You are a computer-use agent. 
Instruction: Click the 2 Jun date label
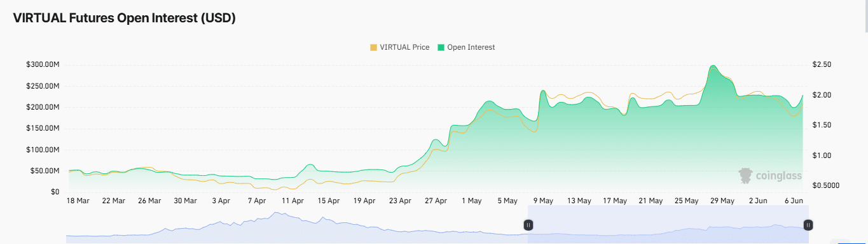click(758, 201)
